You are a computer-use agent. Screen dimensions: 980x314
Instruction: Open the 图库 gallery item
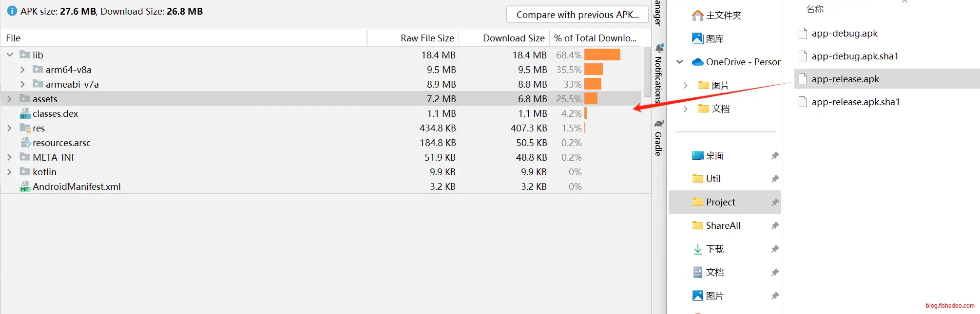click(x=714, y=39)
